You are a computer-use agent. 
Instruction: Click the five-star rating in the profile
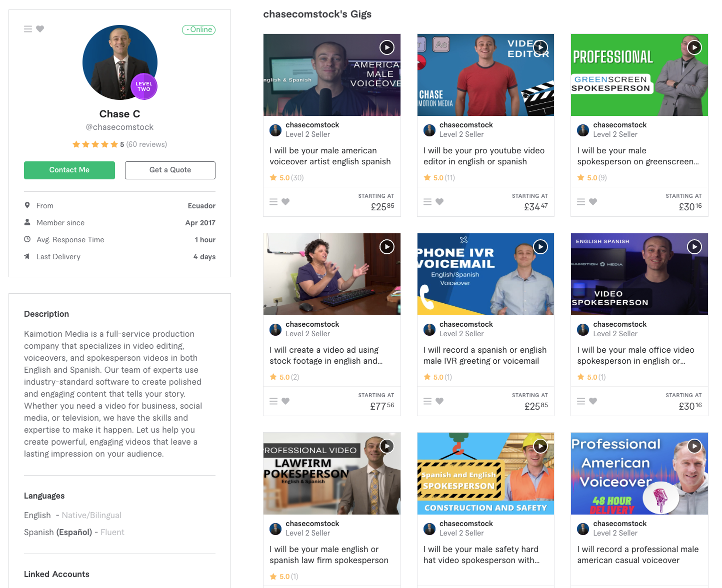[x=95, y=144]
